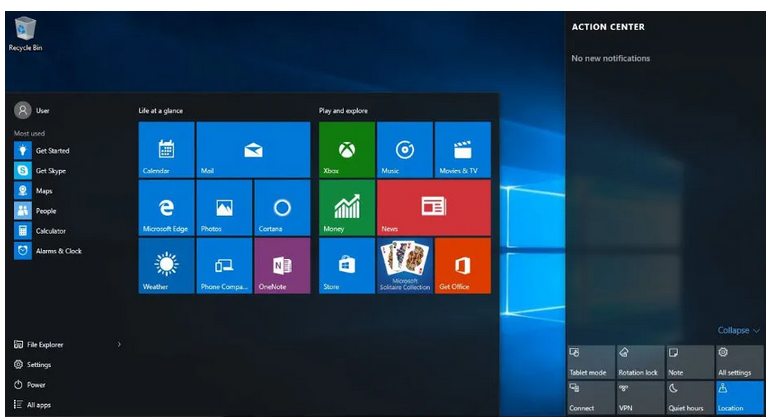This screenshot has width=781, height=417.
Task: Open the Get Office tile
Action: click(x=463, y=266)
